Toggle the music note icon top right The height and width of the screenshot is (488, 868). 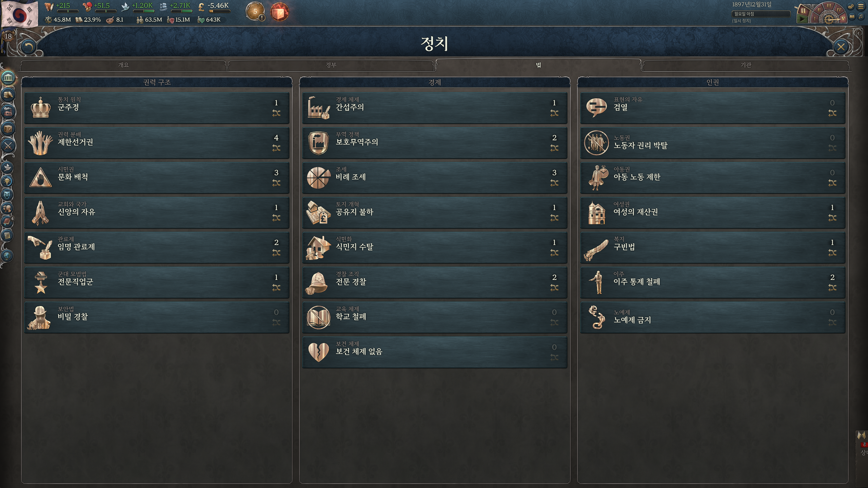861,16
